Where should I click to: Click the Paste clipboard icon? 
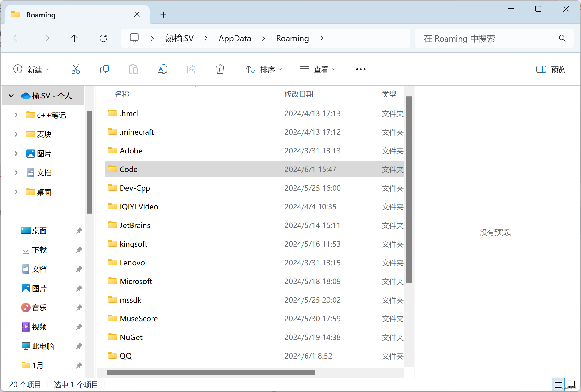(133, 69)
